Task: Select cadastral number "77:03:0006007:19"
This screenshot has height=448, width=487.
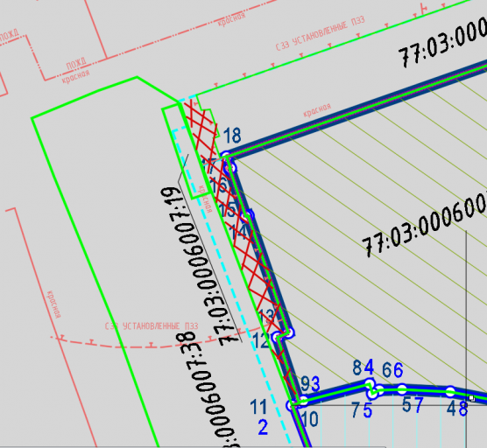Action: [200, 266]
